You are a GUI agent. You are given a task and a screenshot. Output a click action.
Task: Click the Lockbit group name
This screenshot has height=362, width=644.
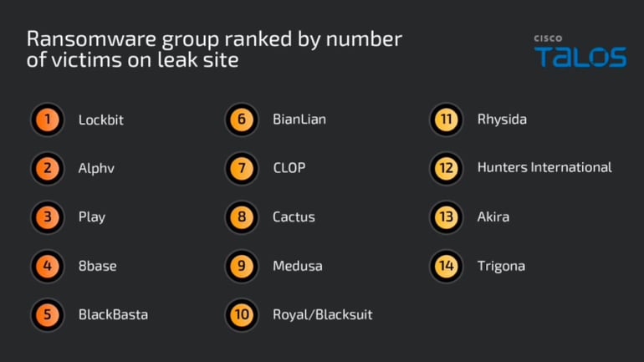point(100,120)
